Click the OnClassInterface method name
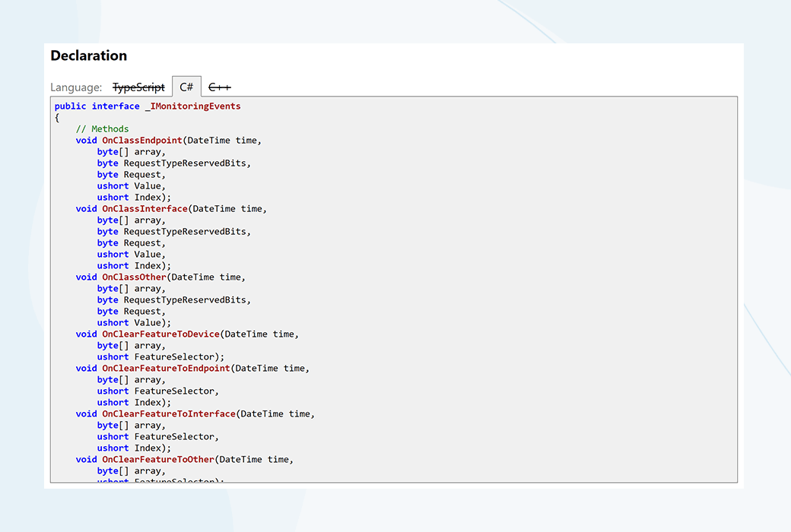791x532 pixels. pos(145,209)
